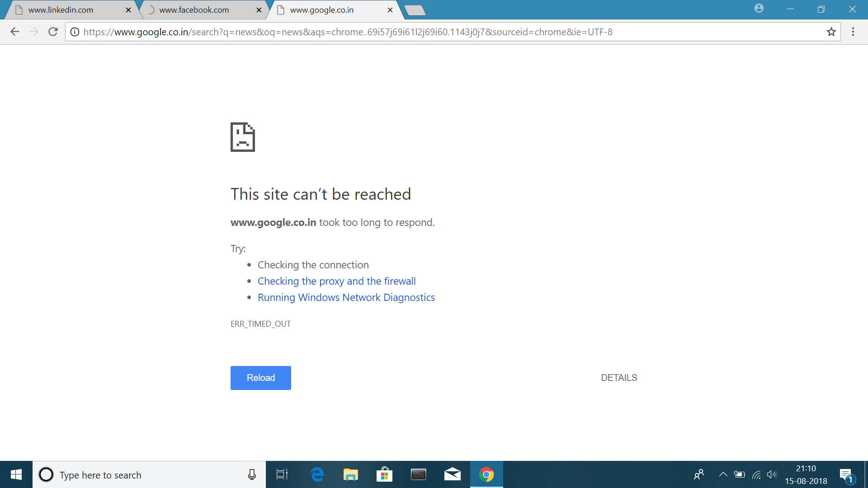Click the Chrome menu kebab icon
The height and width of the screenshot is (488, 868).
pos(853,32)
